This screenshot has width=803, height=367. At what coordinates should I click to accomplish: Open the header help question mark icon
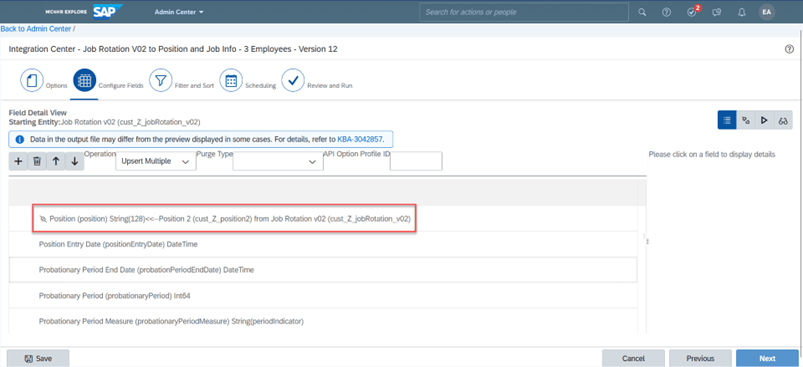pos(666,12)
